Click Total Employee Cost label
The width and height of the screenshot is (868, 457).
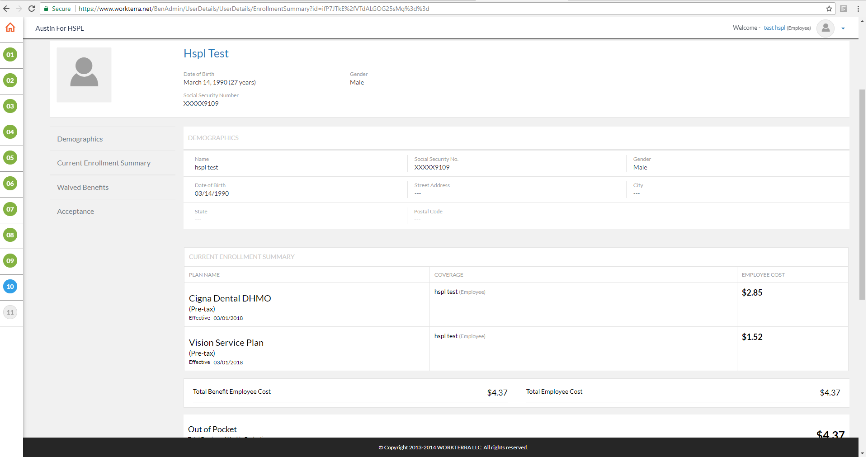(554, 392)
